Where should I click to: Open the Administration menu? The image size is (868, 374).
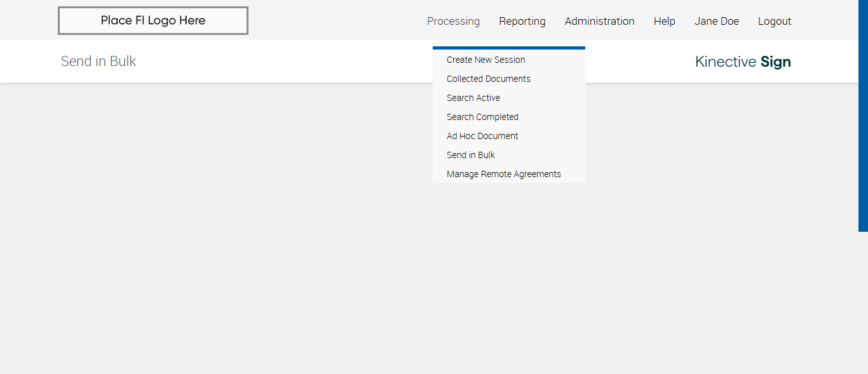pyautogui.click(x=599, y=21)
